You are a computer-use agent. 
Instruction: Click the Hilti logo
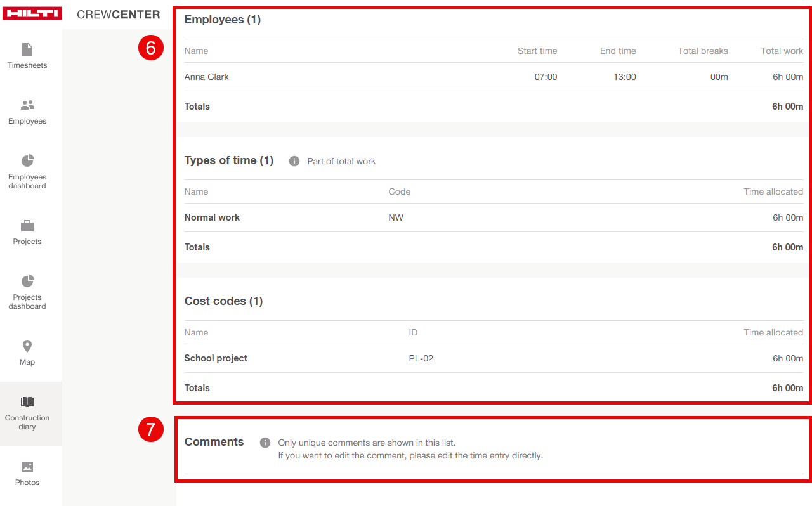pyautogui.click(x=32, y=14)
